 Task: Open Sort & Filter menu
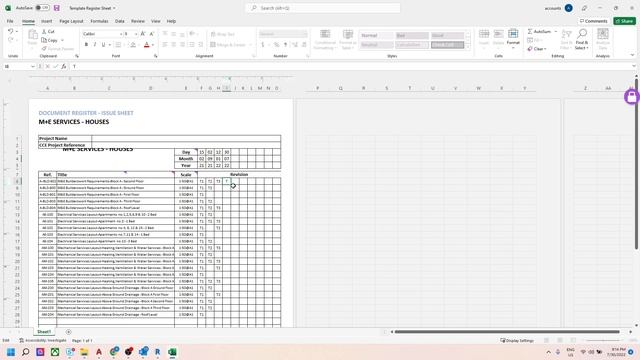pos(566,39)
